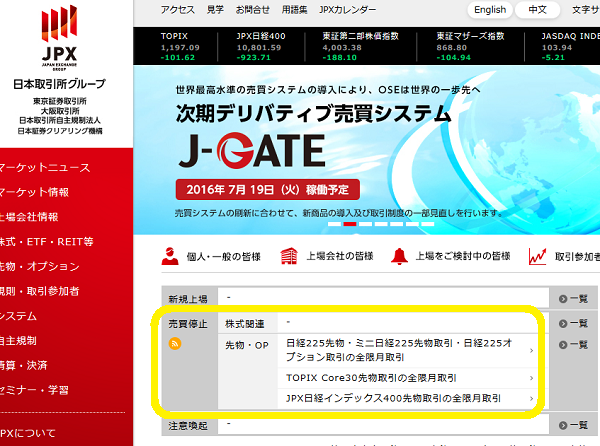Click 大阪取引所 under the logo
The image size is (600, 446).
pos(60,111)
